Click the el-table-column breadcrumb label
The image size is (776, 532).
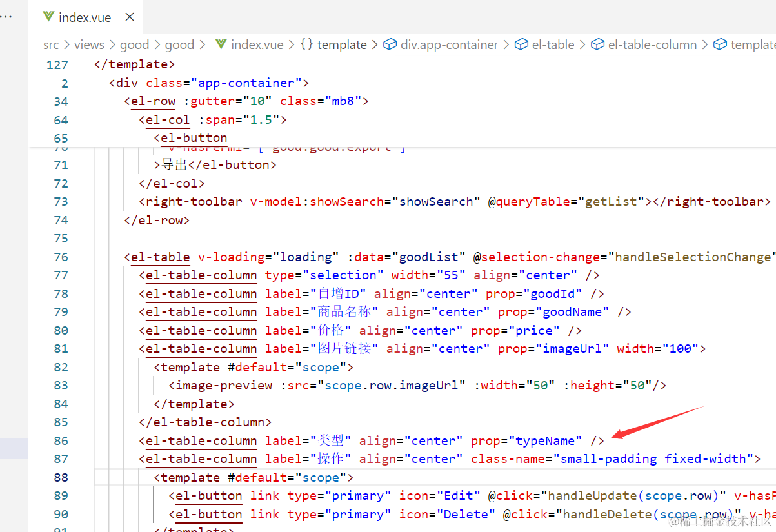[652, 44]
